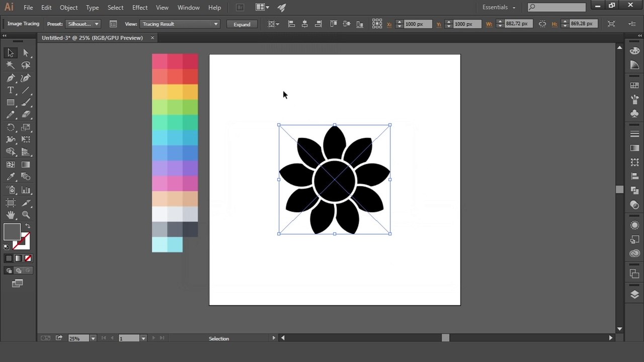644x362 pixels.
Task: Open the zoom level 25% dropdown
Action: coord(93,338)
